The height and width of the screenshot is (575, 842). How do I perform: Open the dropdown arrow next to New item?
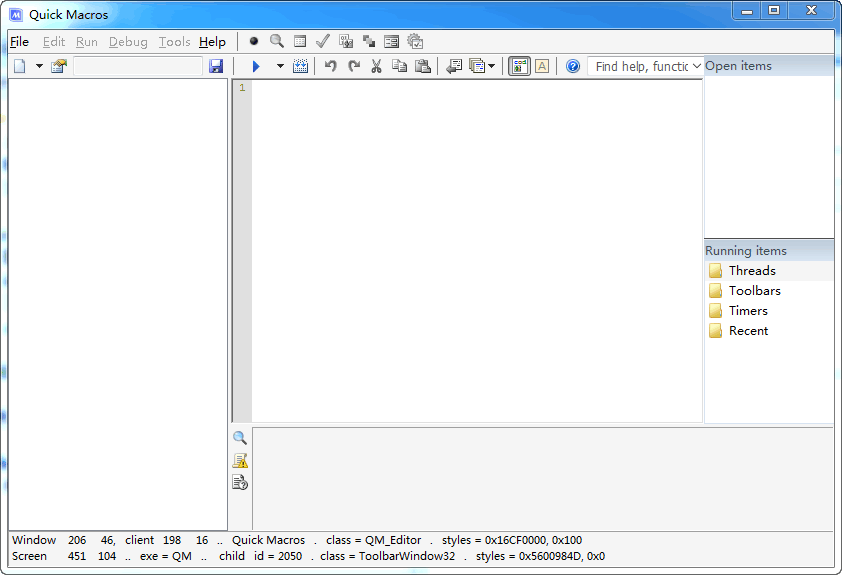(x=39, y=66)
